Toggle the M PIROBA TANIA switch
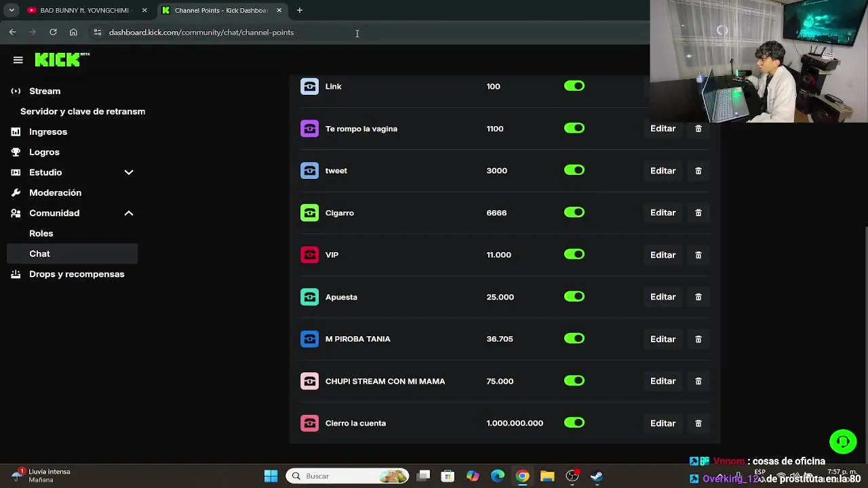Viewport: 868px width, 488px height. tap(574, 338)
